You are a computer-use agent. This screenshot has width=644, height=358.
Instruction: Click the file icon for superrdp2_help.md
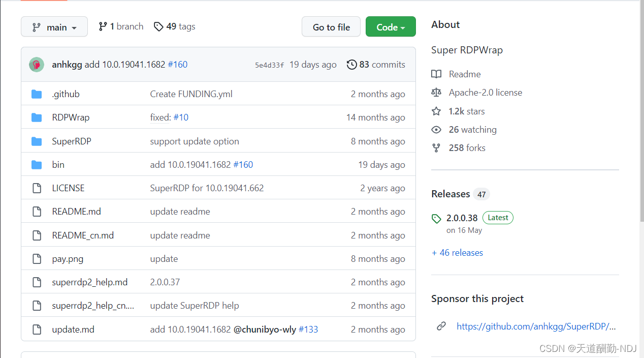click(37, 282)
